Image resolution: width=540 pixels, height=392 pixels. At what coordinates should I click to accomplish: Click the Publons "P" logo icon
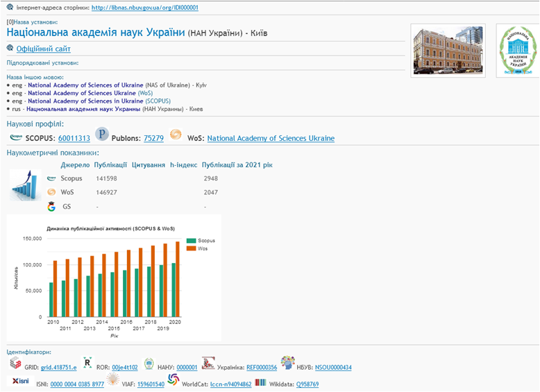[x=102, y=135]
